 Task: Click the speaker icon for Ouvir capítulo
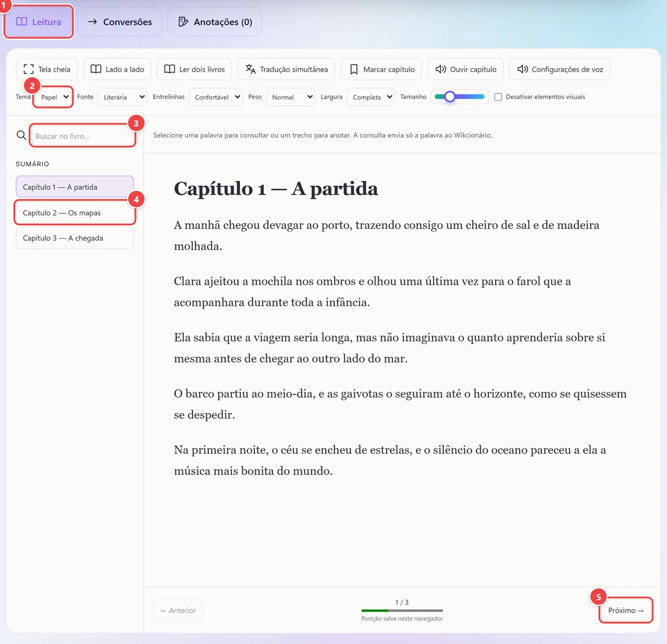[441, 69]
